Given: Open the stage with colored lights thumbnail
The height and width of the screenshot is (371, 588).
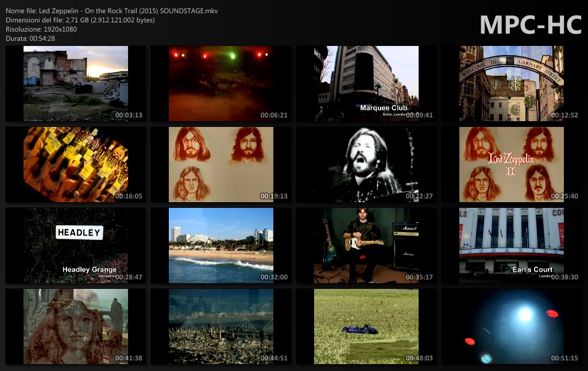Looking at the screenshot, I should click(x=221, y=83).
